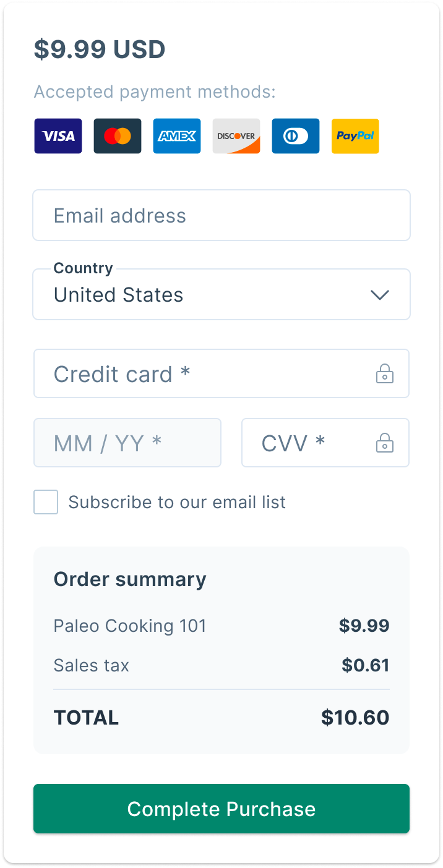Click the Visa card icon
443x868 pixels.
(58, 136)
